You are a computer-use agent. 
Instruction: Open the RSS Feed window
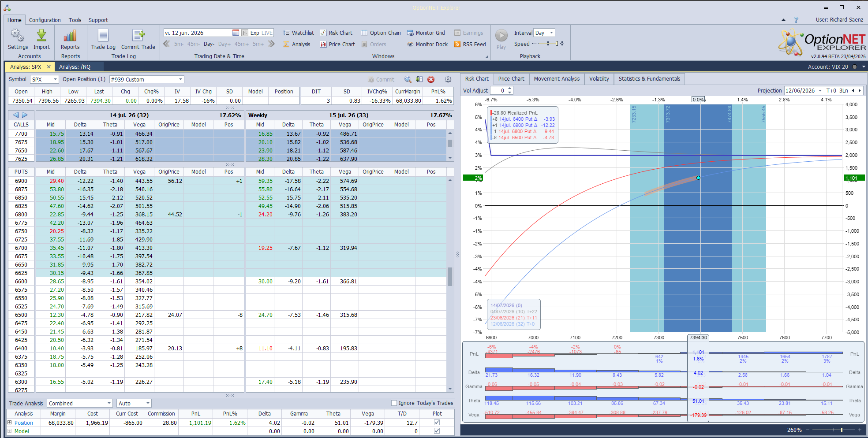(470, 44)
